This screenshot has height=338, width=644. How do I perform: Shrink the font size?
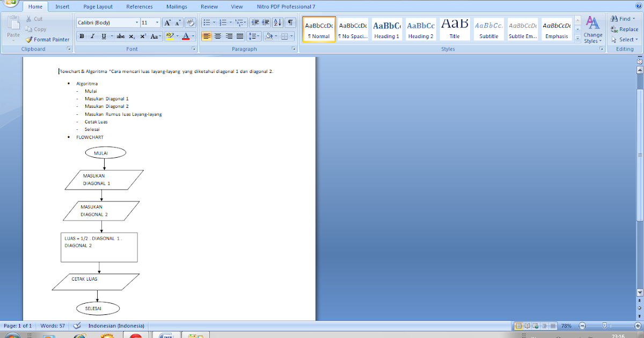point(178,23)
